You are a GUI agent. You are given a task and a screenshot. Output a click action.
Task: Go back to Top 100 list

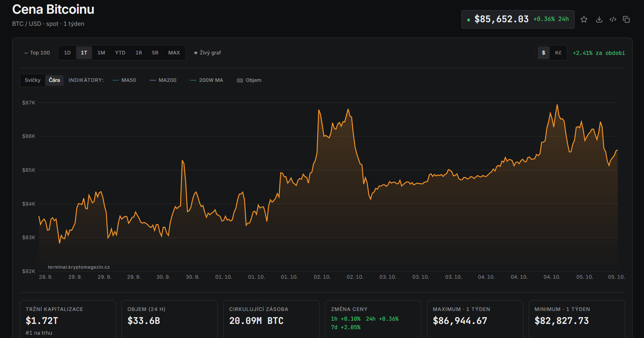[37, 53]
